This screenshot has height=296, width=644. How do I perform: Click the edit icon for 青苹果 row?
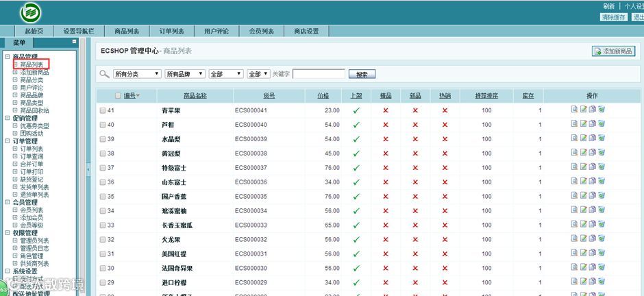(583, 109)
